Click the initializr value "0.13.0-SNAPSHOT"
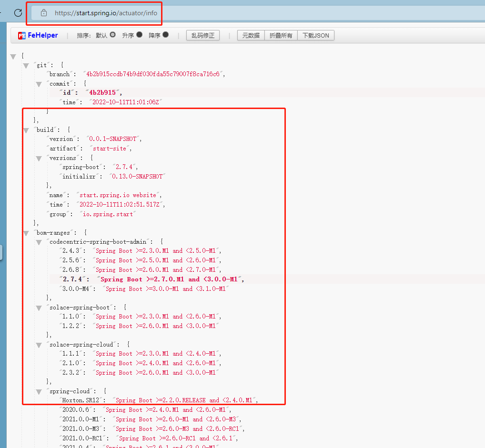This screenshot has width=485, height=448. [x=137, y=177]
